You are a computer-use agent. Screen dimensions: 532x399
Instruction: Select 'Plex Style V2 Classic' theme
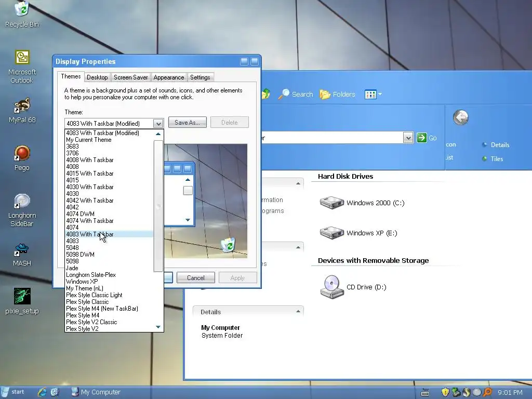coord(109,322)
